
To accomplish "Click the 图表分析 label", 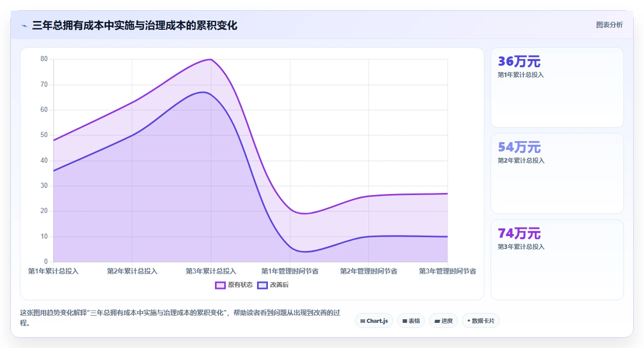I will (x=609, y=25).
